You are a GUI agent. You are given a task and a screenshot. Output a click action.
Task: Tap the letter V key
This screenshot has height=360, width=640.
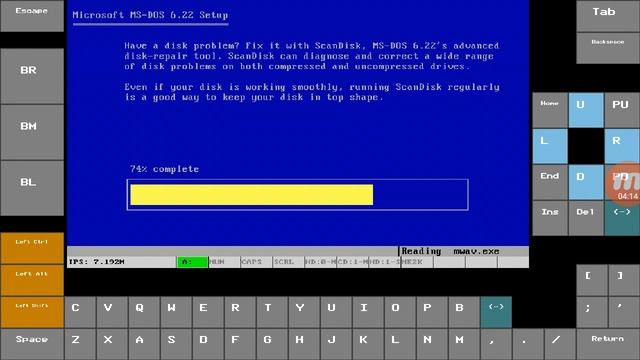coord(112,312)
